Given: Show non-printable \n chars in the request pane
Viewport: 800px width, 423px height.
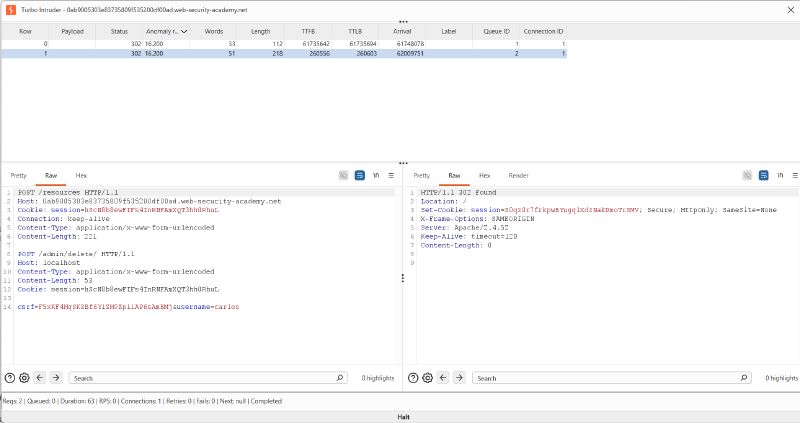Looking at the screenshot, I should click(376, 176).
